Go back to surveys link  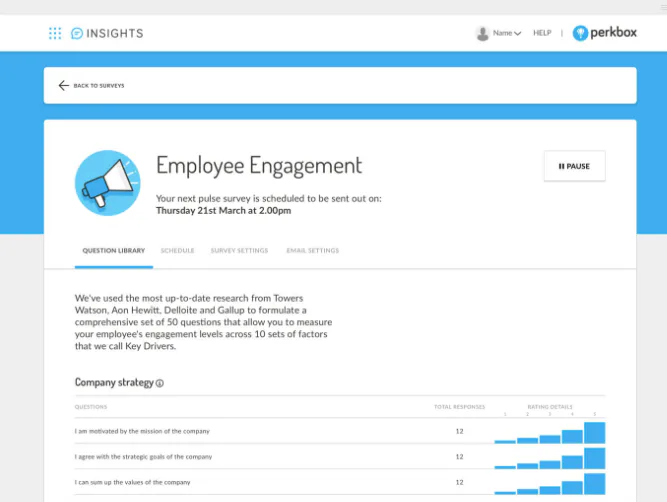click(x=99, y=86)
